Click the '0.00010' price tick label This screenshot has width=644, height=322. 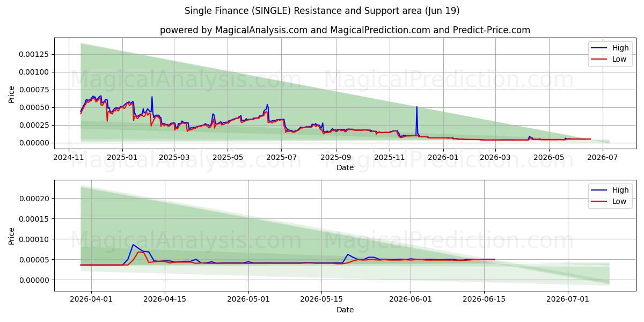(x=35, y=239)
